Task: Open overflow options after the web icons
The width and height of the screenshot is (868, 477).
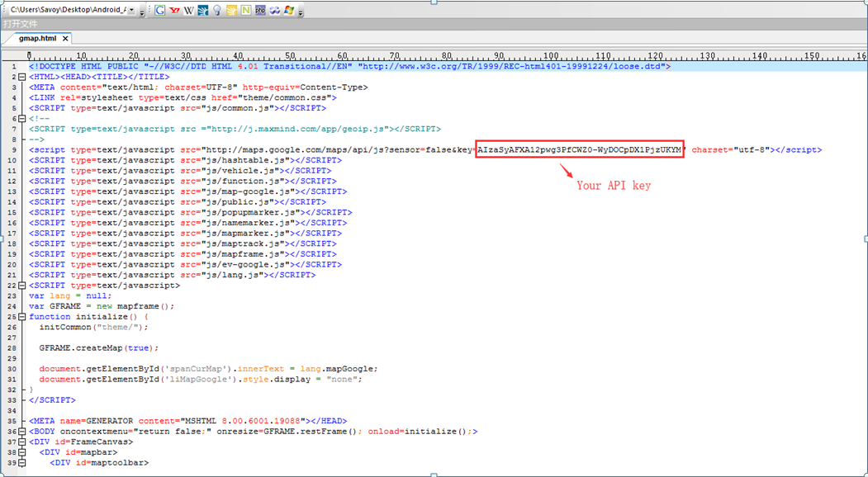Action: [x=301, y=11]
